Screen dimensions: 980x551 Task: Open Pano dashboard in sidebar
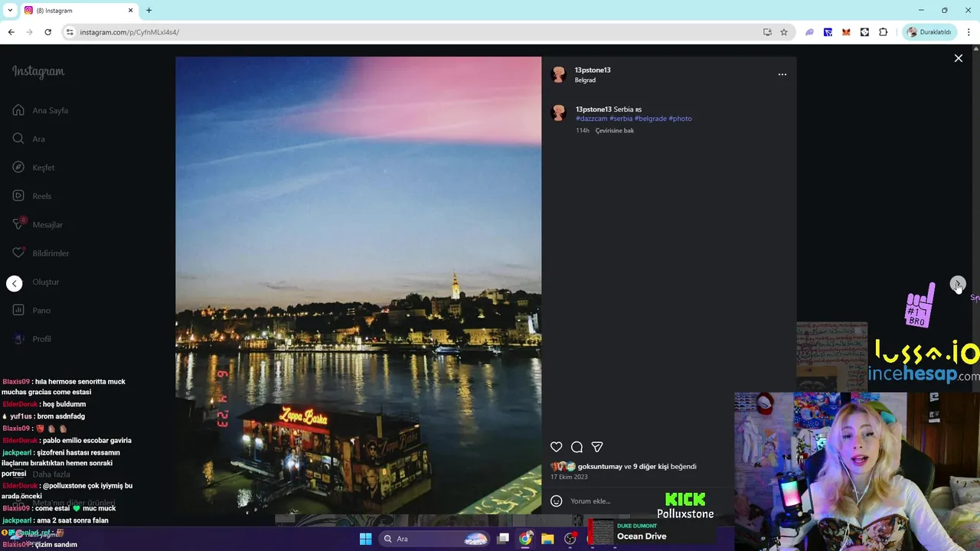31,310
